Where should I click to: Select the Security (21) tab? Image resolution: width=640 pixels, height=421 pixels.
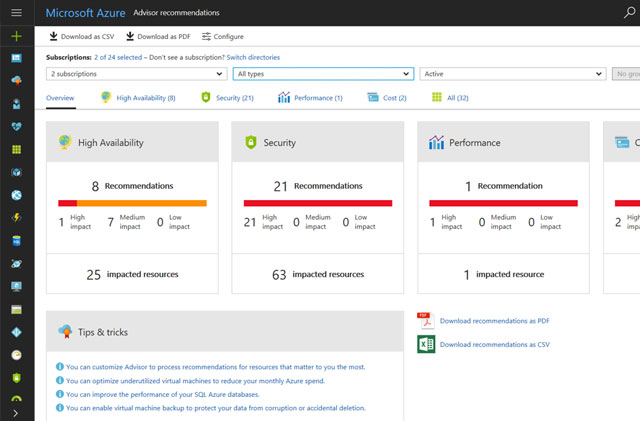point(227,98)
